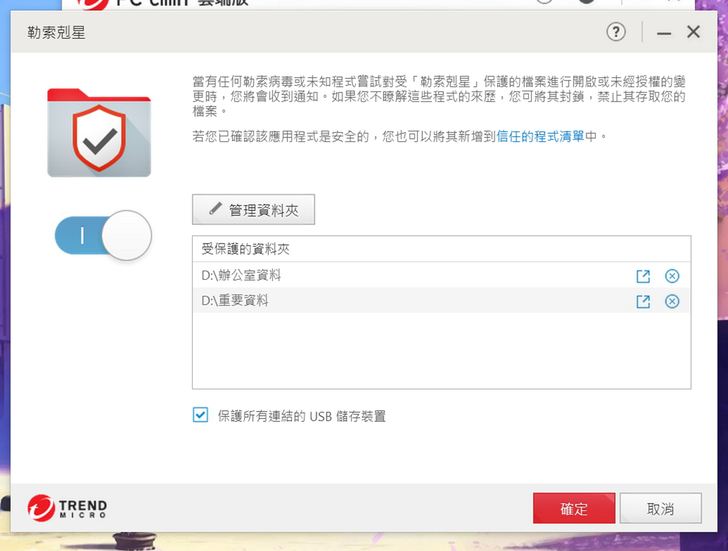Screen dimensions: 728x551
Task: Select the D:\重要資料 list row
Action: click(x=441, y=300)
